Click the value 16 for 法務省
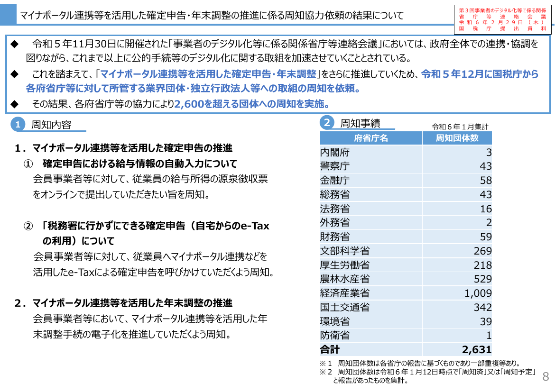 486,209
